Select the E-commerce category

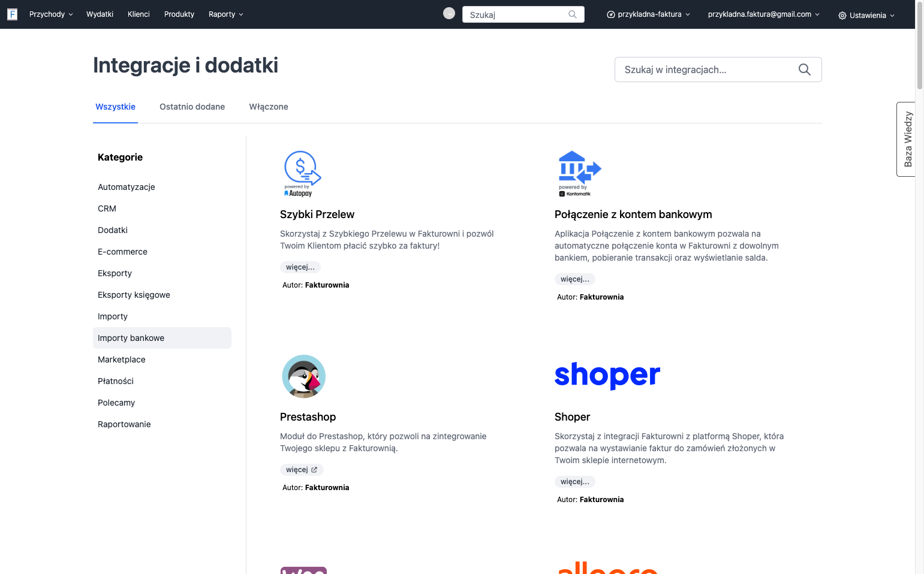[162, 252]
